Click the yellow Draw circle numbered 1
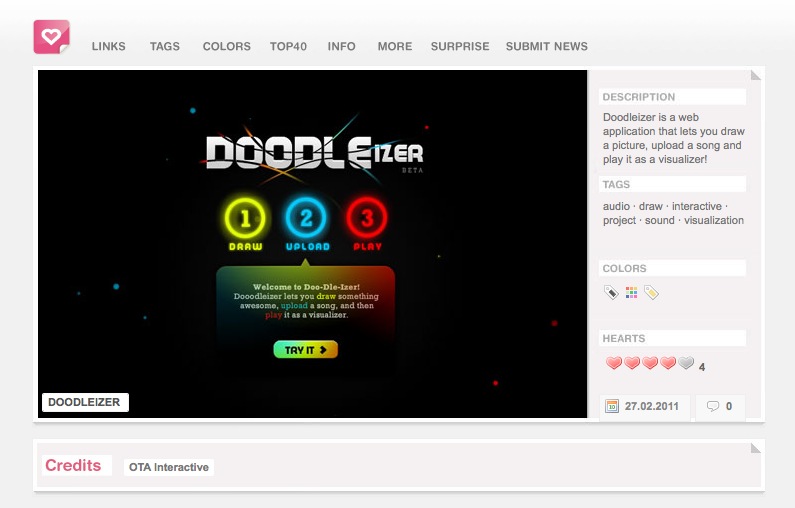Image resolution: width=795 pixels, height=508 pixels. point(245,218)
